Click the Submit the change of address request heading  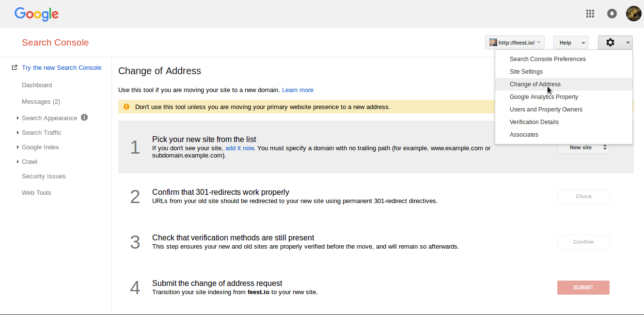217,283
